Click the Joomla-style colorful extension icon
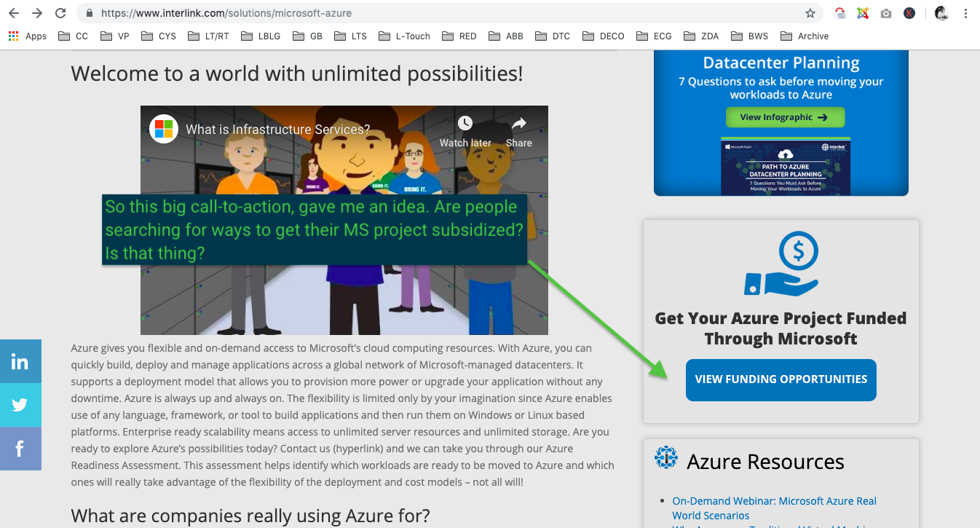Screen dimensions: 980x528 863,13
